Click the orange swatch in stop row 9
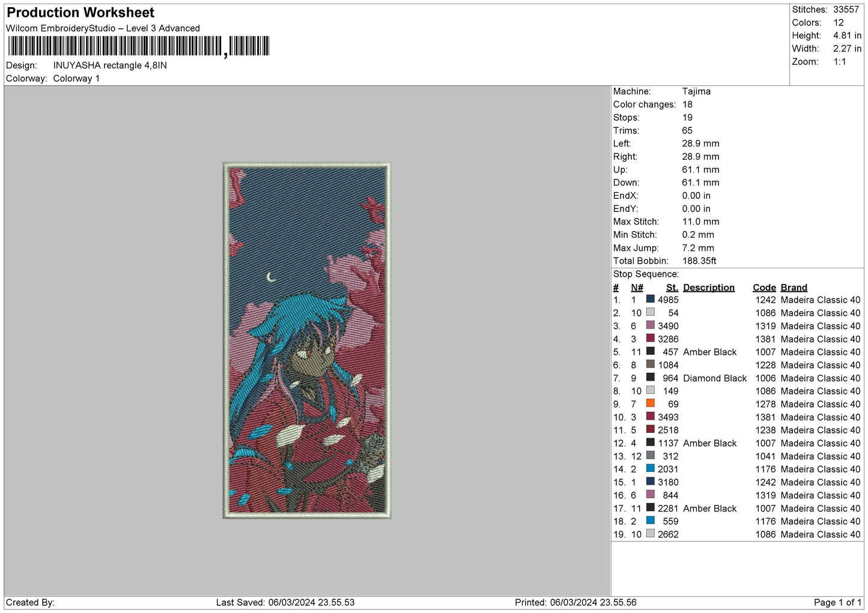The height and width of the screenshot is (613, 868). click(650, 403)
